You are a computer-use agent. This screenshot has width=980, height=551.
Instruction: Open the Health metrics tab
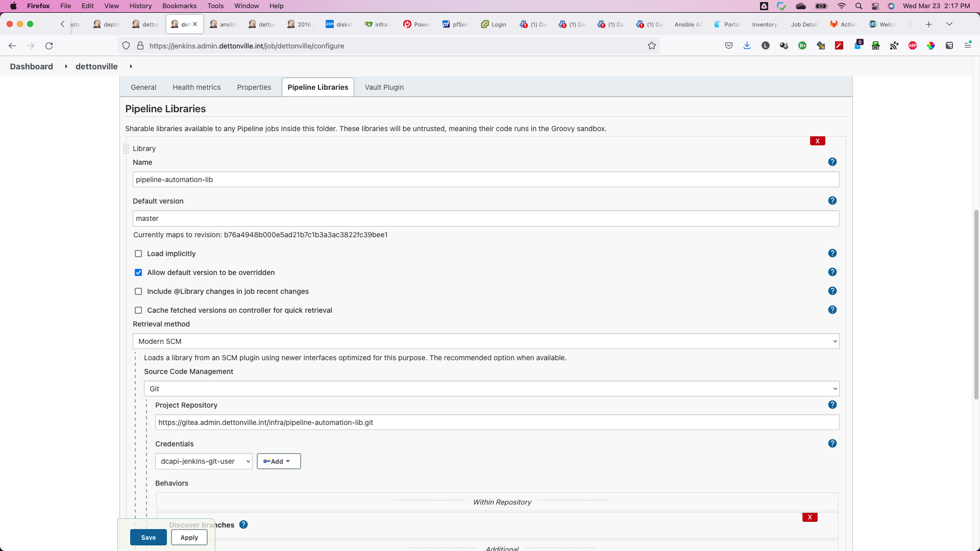197,87
